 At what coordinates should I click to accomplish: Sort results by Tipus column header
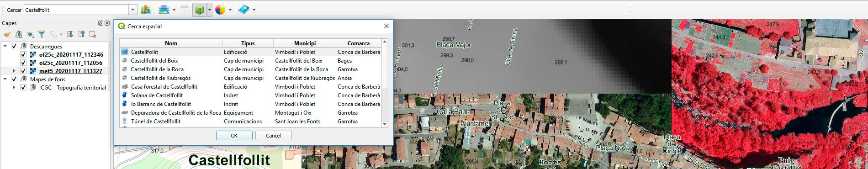[248, 43]
